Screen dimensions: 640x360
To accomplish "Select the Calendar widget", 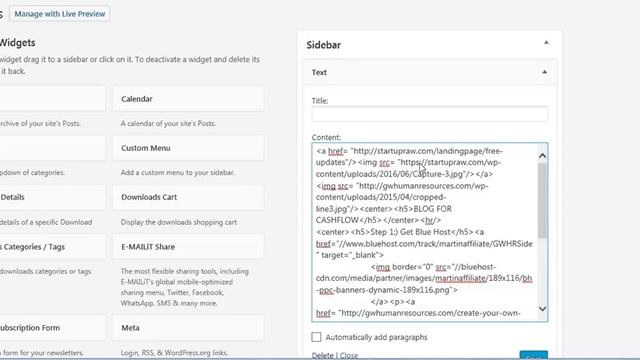I will click(188, 99).
